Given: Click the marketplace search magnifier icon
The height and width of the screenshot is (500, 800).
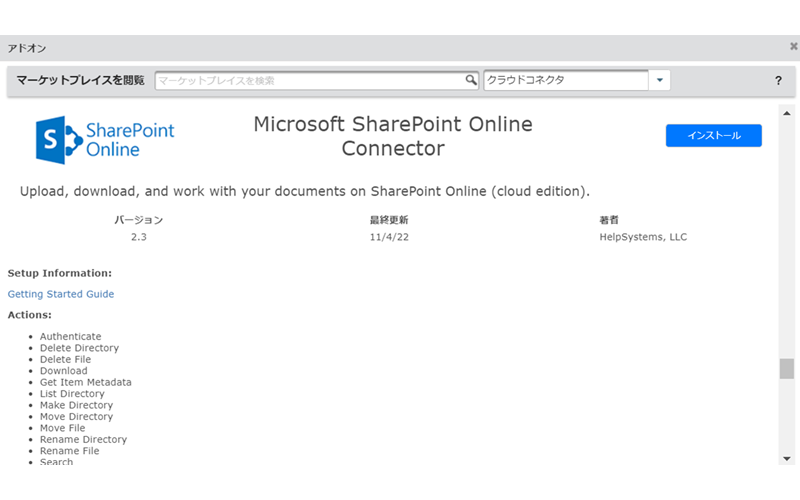Looking at the screenshot, I should pyautogui.click(x=471, y=80).
